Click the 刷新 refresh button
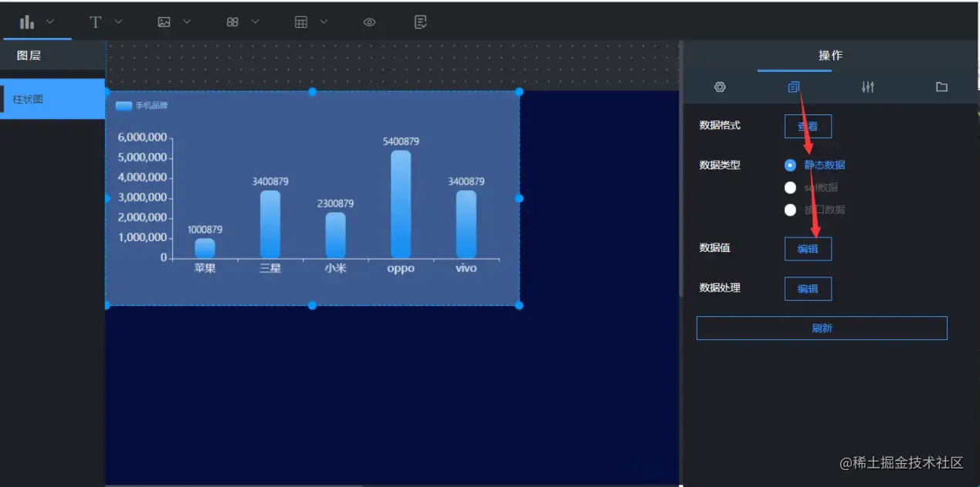The height and width of the screenshot is (487, 980). coord(822,328)
